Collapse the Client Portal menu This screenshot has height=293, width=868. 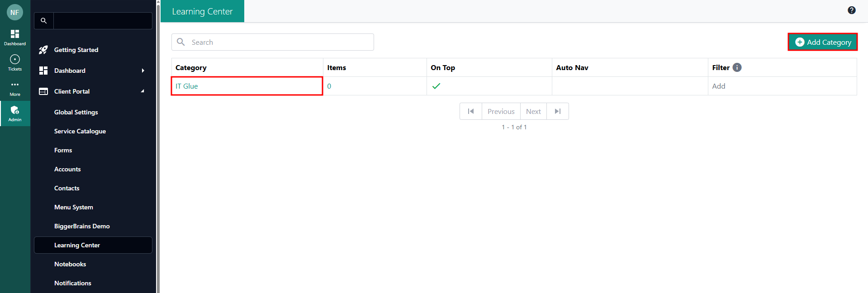(142, 91)
